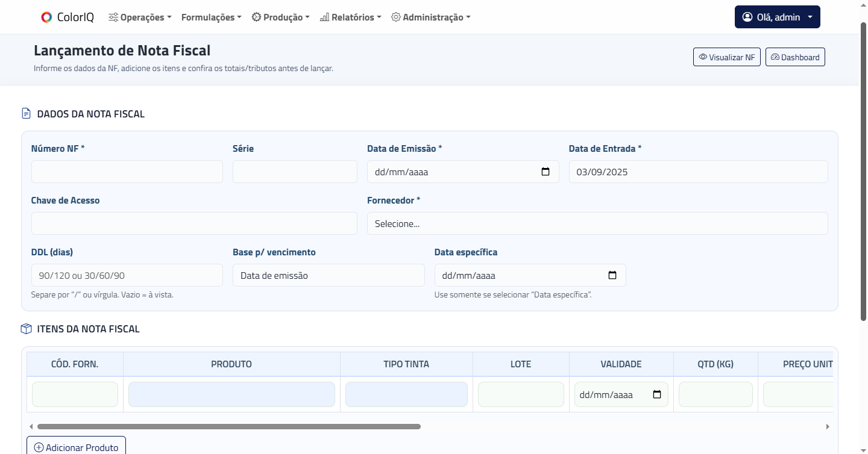The width and height of the screenshot is (868, 454).
Task: Expand the Olá, admin user dropdown
Action: click(778, 17)
